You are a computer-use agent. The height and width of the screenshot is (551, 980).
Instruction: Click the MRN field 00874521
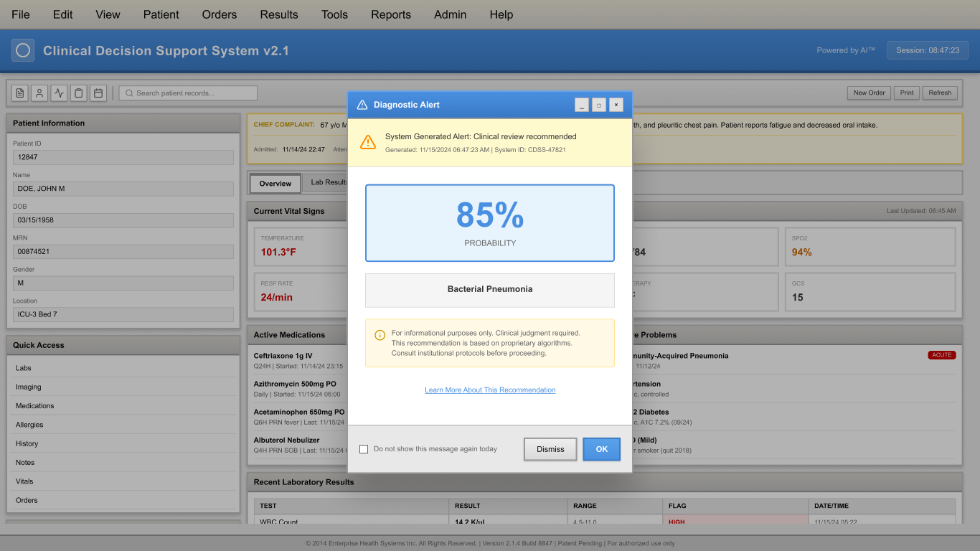(123, 252)
